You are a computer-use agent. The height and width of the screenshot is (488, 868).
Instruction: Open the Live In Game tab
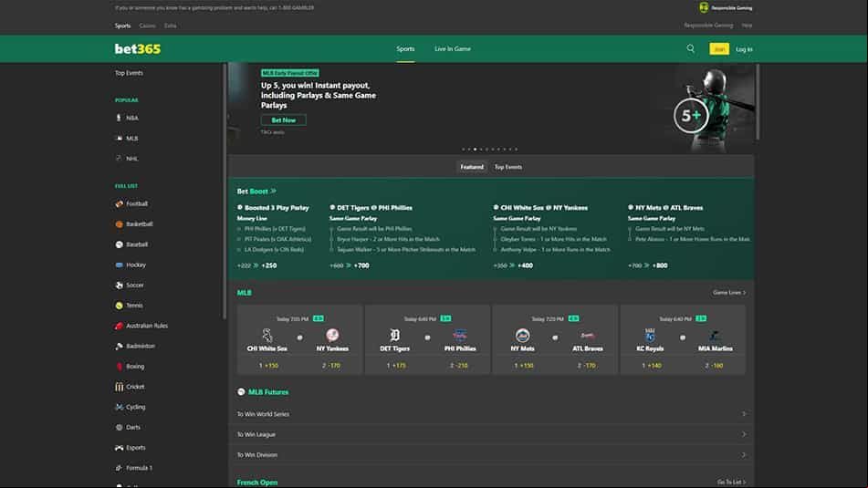pos(453,48)
